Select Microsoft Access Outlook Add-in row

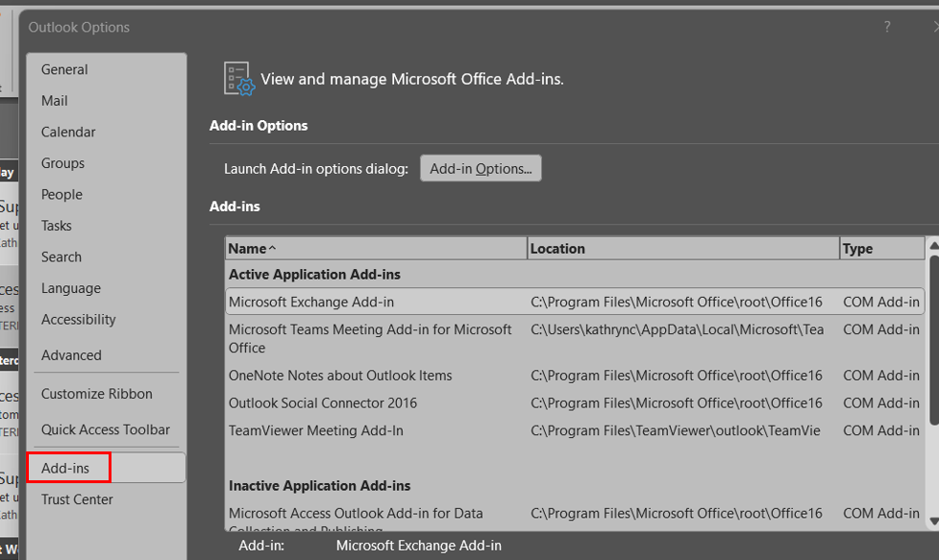575,518
